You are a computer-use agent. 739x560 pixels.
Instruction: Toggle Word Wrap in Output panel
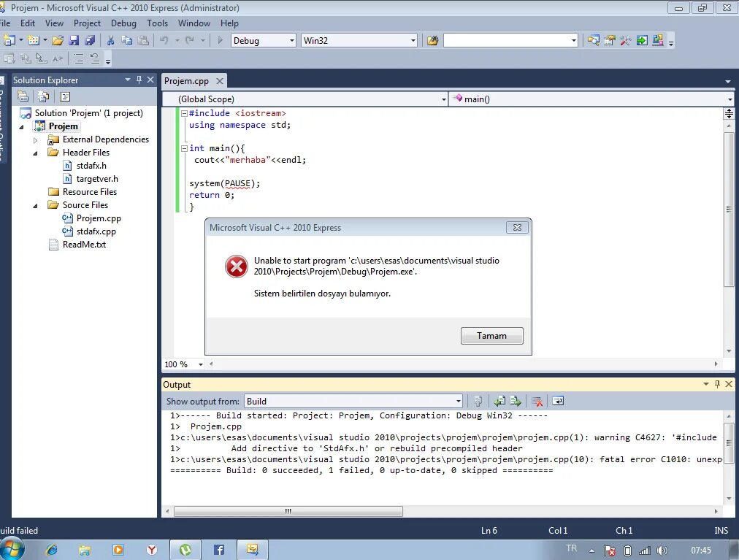558,401
